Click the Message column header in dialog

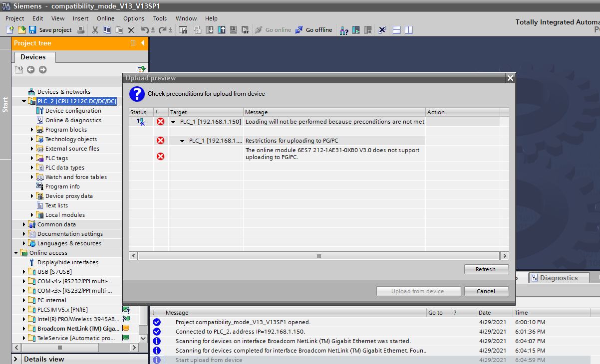pos(334,112)
